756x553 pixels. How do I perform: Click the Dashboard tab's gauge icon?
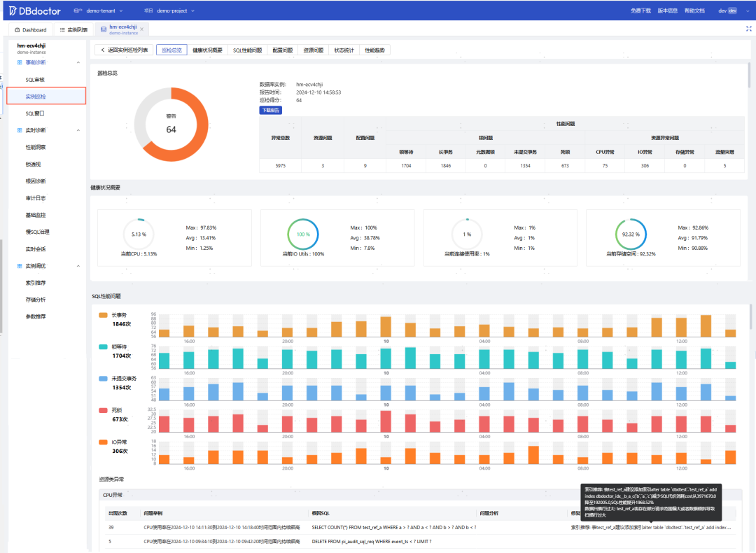coord(17,30)
